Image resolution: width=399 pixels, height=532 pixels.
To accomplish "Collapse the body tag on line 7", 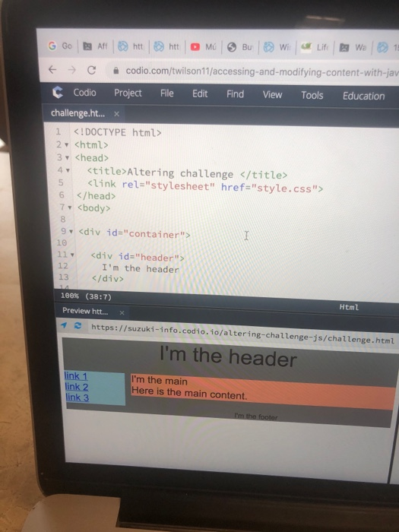I will point(70,207).
